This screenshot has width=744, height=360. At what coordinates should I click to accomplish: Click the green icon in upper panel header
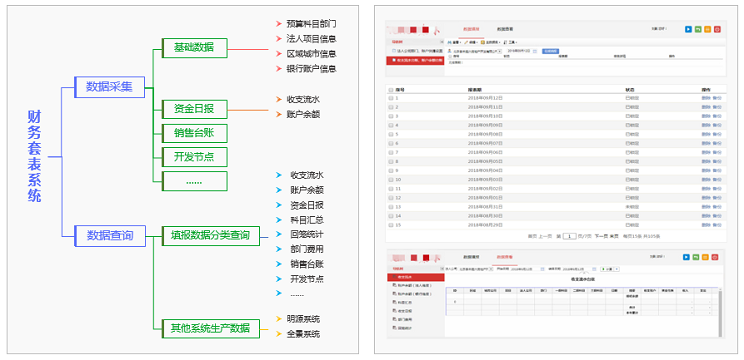(698, 29)
